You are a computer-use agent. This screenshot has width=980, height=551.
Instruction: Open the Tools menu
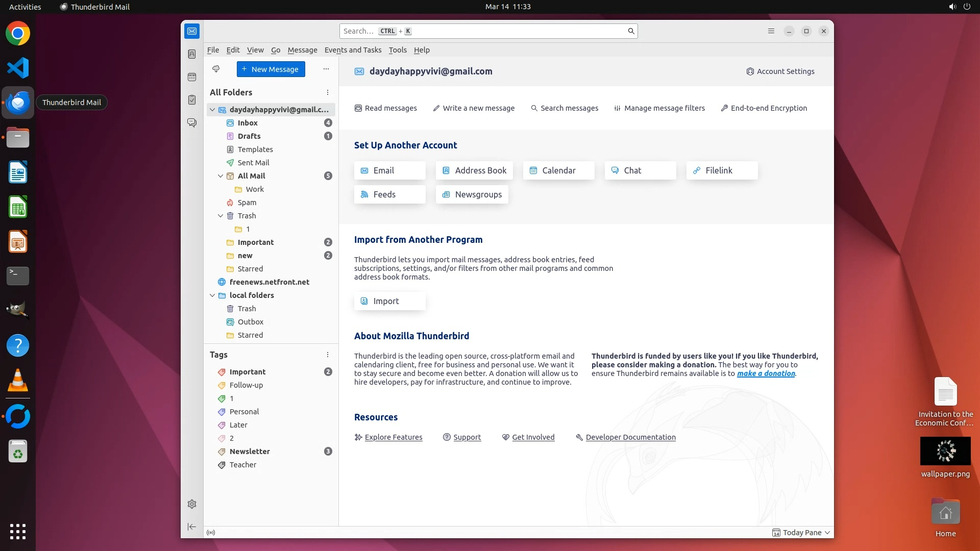coord(397,50)
